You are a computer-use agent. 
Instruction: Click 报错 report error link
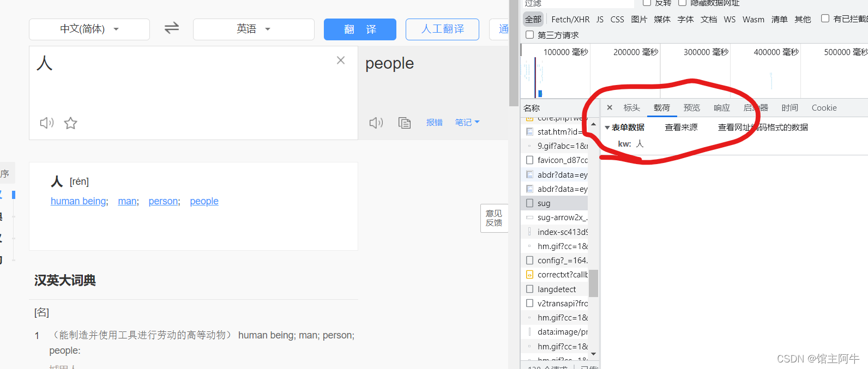pos(435,122)
